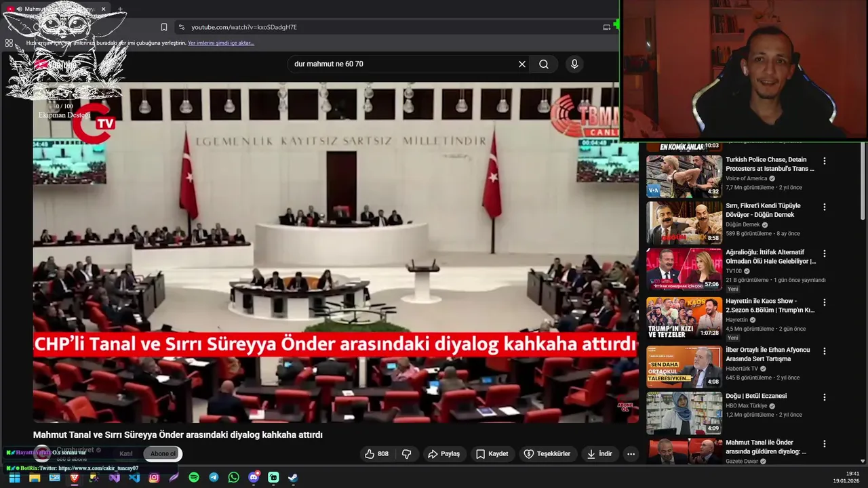
Task: Open İlber Ortaylı ile Erhan Afyoncu thumbnail
Action: coord(684,367)
